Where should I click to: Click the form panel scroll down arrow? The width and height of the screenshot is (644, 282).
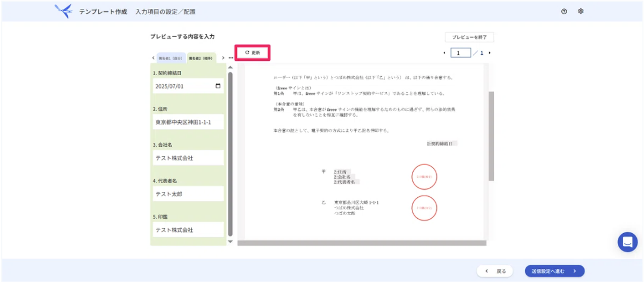(x=230, y=241)
